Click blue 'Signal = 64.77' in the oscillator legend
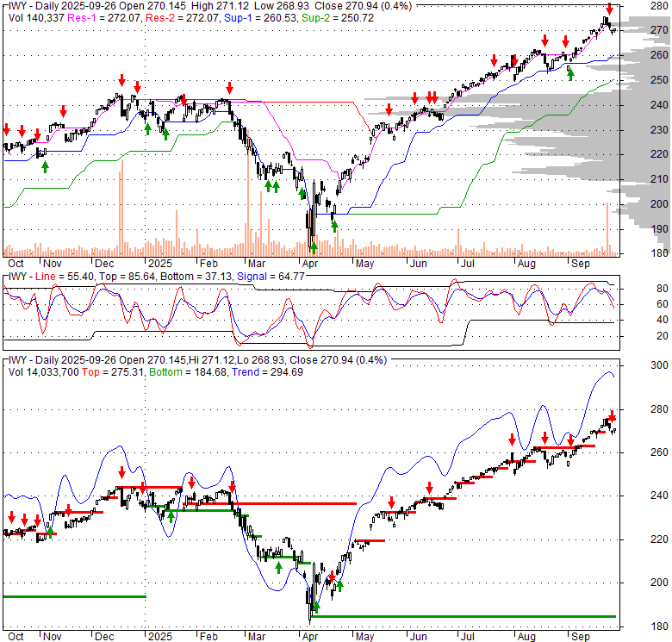Viewport: 672px width, 642px height. (x=271, y=277)
